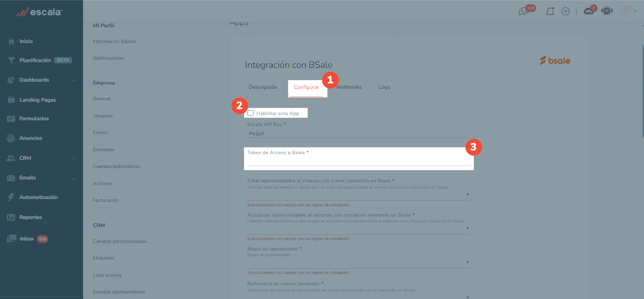Open Cuentas publicitarias settings
The image size is (644, 299).
tap(117, 166)
